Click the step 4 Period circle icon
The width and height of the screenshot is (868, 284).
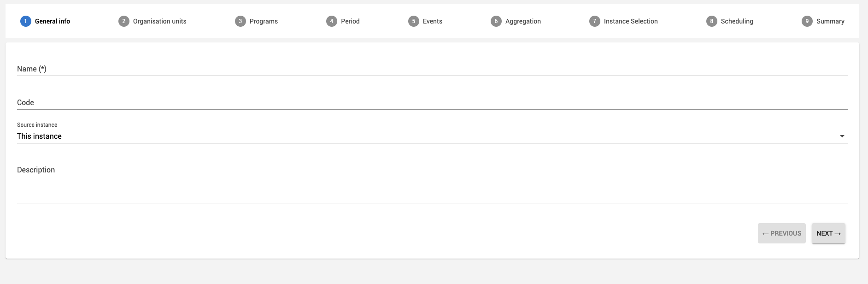pyautogui.click(x=331, y=21)
